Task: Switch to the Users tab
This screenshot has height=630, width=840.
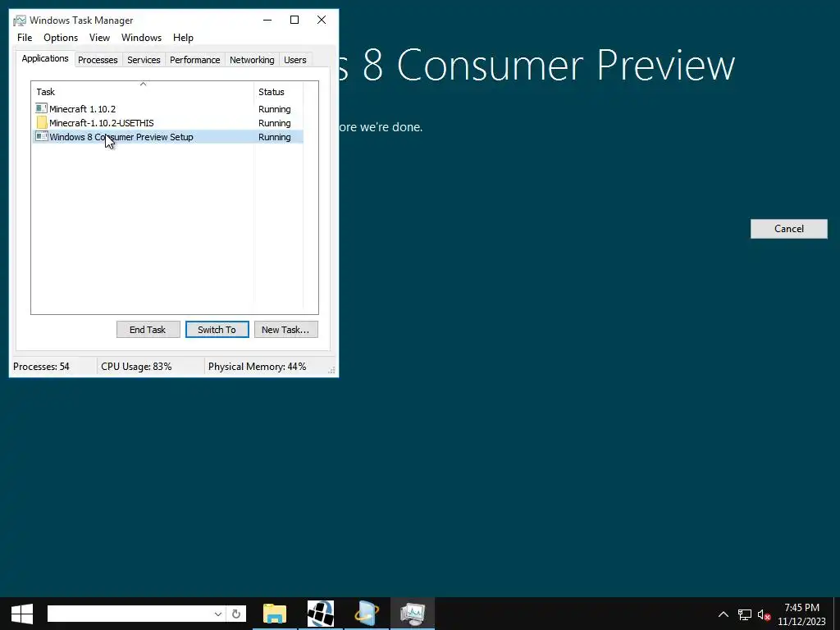Action: click(295, 60)
